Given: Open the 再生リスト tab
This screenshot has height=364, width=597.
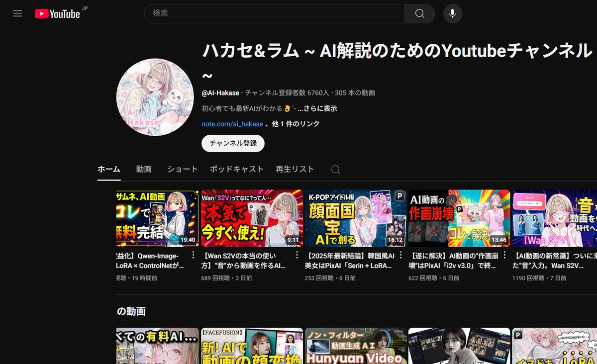Looking at the screenshot, I should (295, 169).
